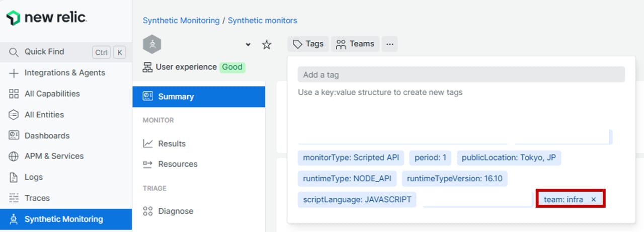Open the Teams button

(x=355, y=44)
